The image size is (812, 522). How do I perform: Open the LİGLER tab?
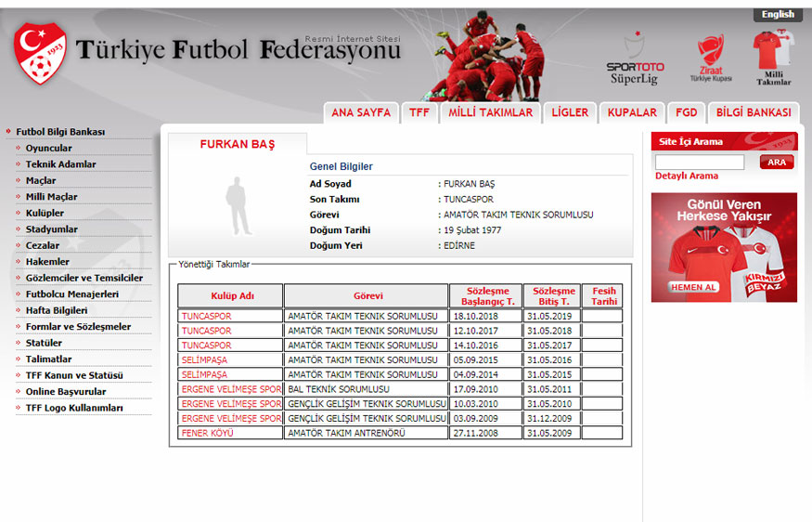point(570,112)
